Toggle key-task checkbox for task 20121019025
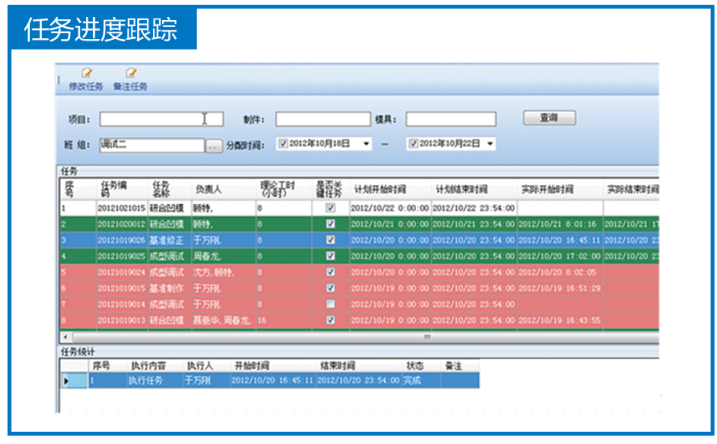The image size is (717, 444). (330, 256)
